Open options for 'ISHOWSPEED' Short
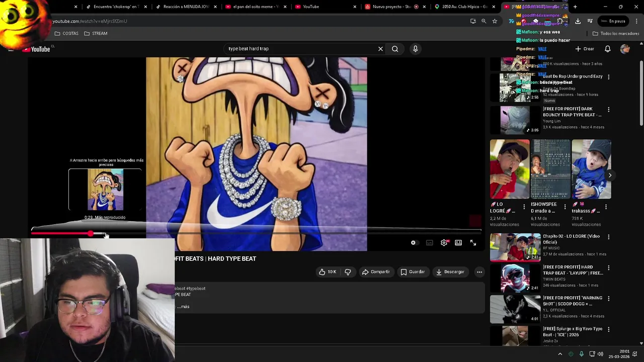Screen dimensions: 644x362 (565, 207)
